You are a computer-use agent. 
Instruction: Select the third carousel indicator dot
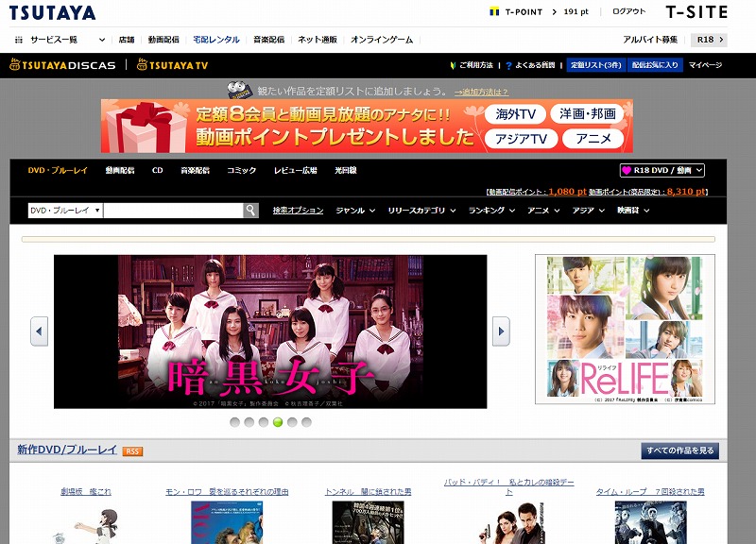point(264,422)
